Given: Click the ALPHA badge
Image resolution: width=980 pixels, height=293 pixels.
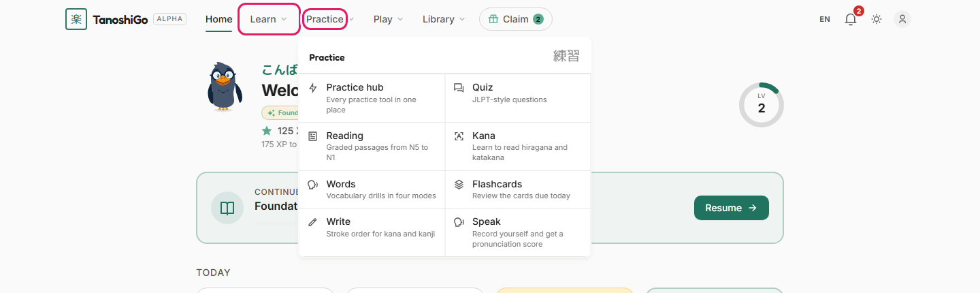Looking at the screenshot, I should tap(169, 19).
